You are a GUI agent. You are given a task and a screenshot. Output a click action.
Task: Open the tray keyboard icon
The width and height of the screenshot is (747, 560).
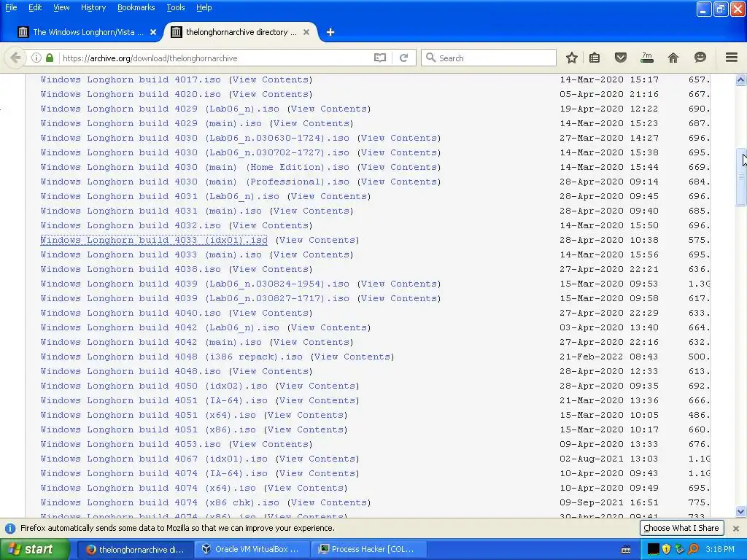click(626, 550)
